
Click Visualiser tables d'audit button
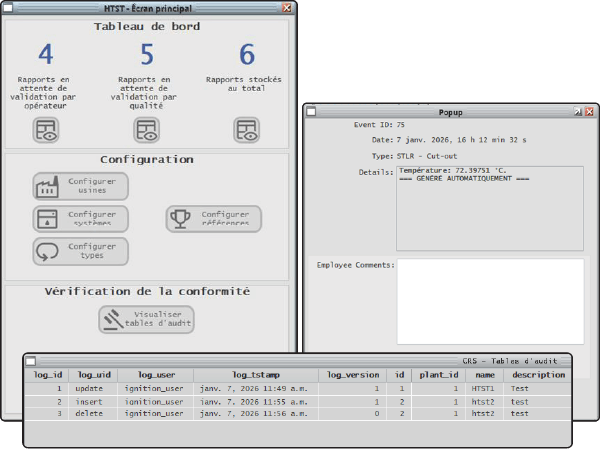147,319
